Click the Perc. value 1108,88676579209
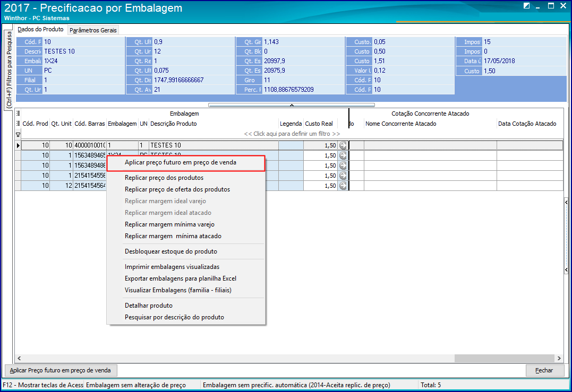Image resolution: width=572 pixels, height=392 pixels. (289, 90)
